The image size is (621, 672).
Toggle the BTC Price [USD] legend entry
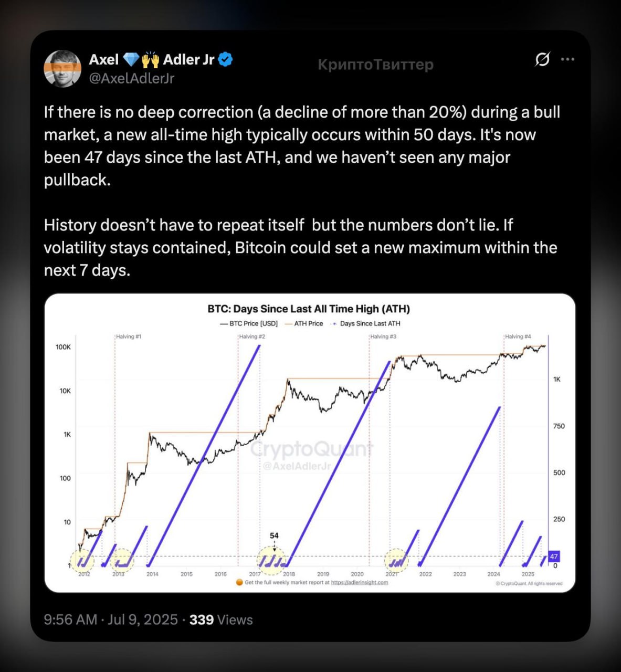coord(248,323)
